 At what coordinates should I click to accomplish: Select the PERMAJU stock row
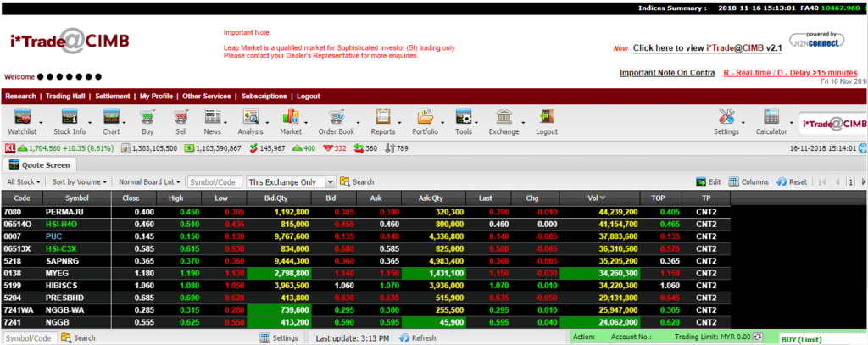[365, 212]
